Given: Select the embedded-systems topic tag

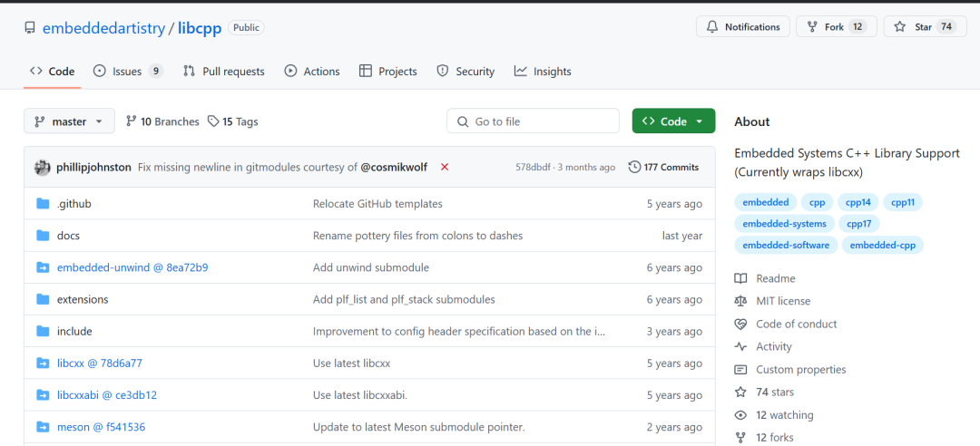Looking at the screenshot, I should (x=784, y=224).
